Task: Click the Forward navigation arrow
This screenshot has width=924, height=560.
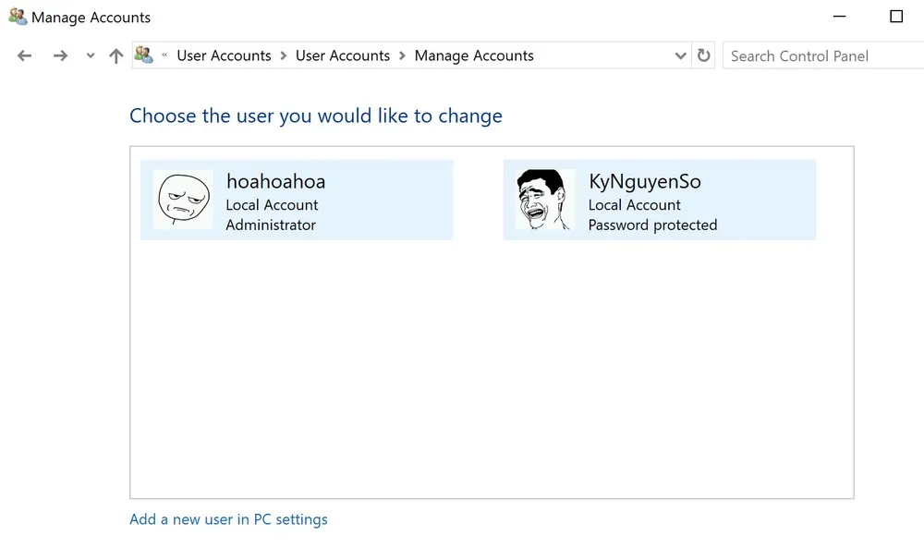Action: [x=60, y=55]
